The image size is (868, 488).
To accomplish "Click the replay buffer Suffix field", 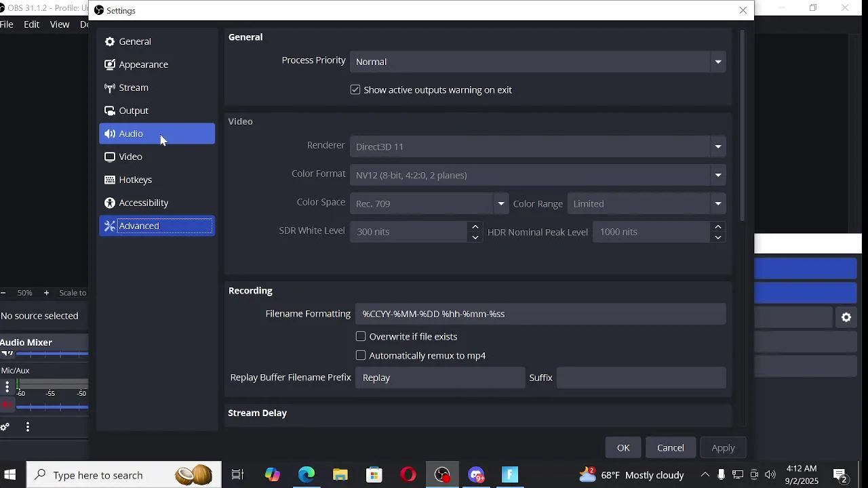I will (x=641, y=378).
